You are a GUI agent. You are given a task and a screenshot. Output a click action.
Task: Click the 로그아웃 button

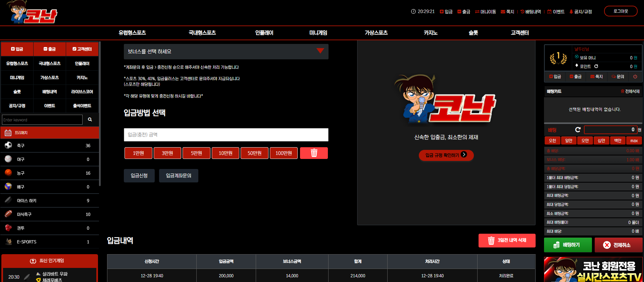(621, 11)
